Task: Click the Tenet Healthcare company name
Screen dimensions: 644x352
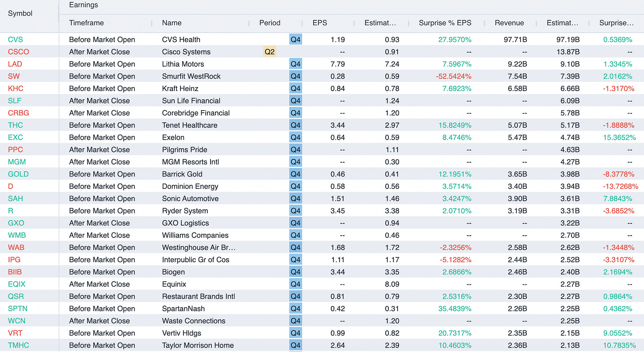Action: (190, 125)
